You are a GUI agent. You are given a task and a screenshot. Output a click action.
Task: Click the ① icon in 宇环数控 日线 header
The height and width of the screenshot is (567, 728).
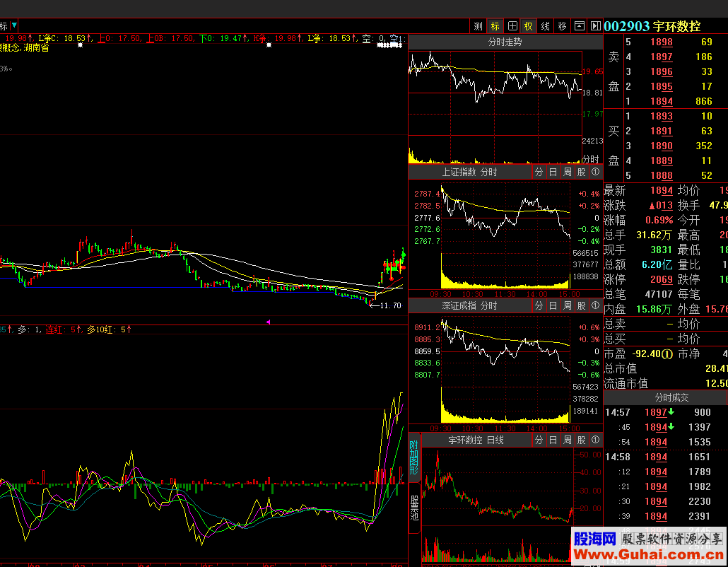click(x=596, y=440)
